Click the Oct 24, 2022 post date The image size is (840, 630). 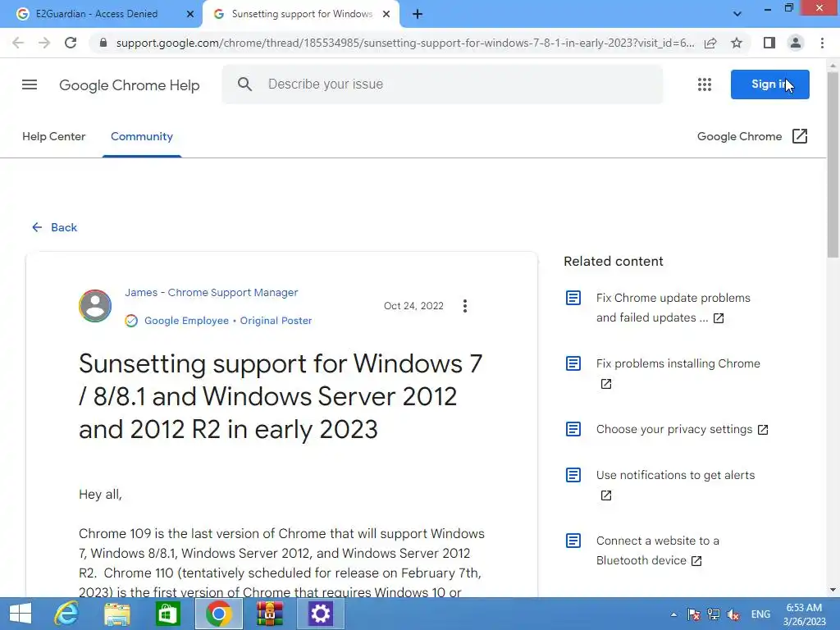click(413, 306)
